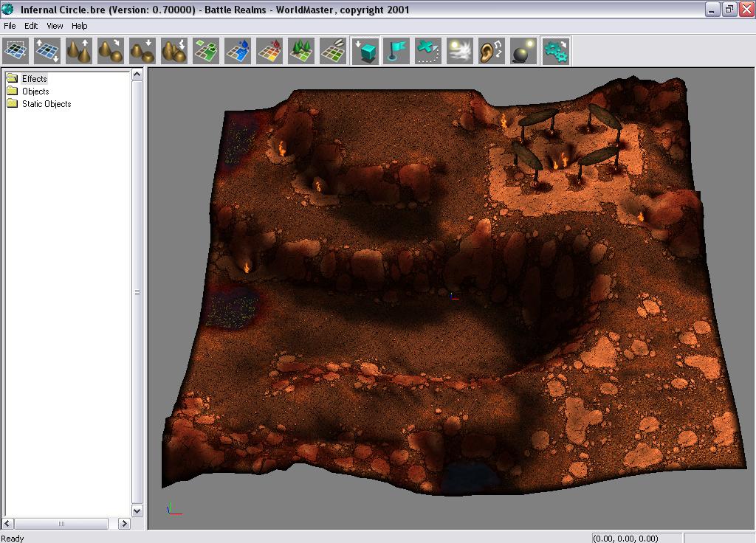The height and width of the screenshot is (543, 756).
Task: Select the trees forest placement tool
Action: (x=301, y=51)
